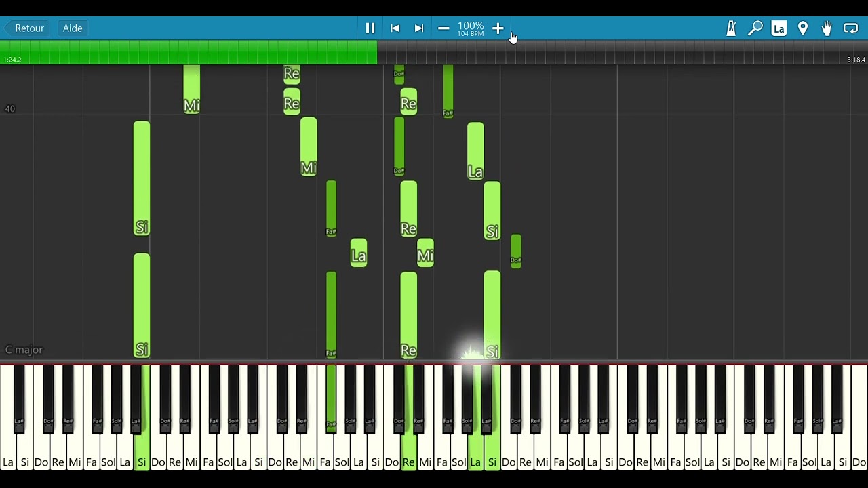Tap the green highlighted Fa# black key
868x488 pixels.
331,399
